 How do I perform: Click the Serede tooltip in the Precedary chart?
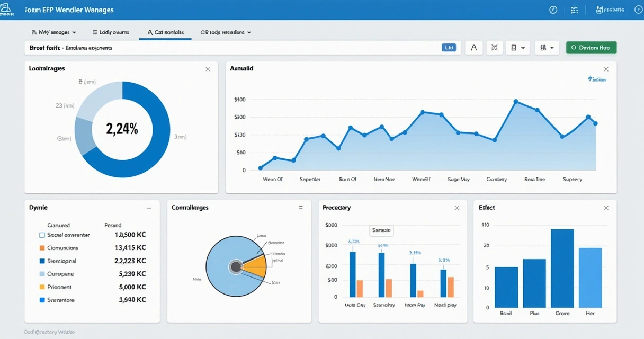click(x=381, y=230)
